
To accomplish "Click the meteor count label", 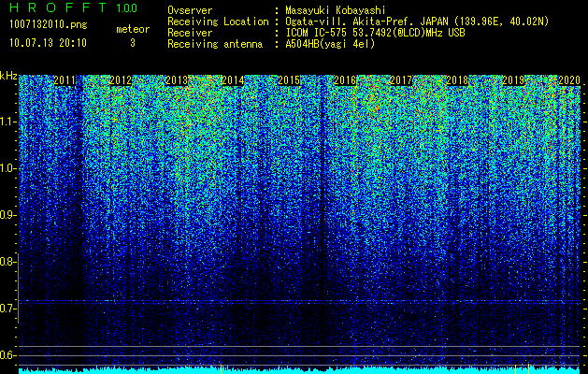I will pyautogui.click(x=133, y=29).
